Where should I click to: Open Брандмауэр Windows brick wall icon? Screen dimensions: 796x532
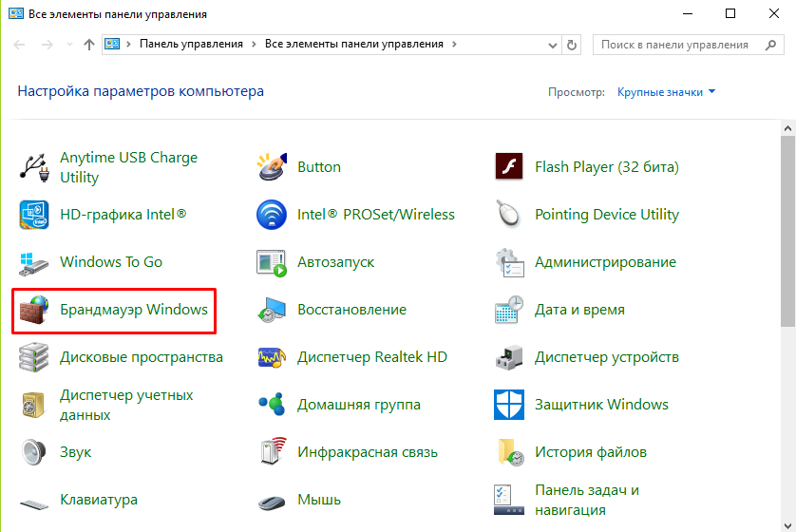(34, 310)
